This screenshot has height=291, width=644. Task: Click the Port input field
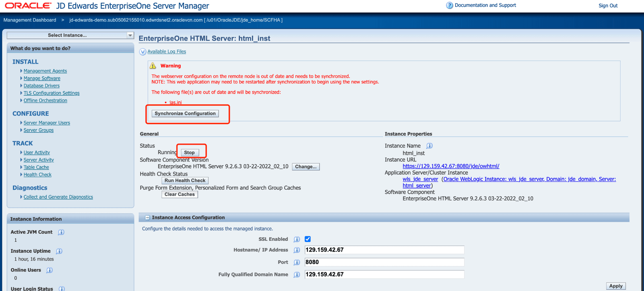tap(384, 262)
